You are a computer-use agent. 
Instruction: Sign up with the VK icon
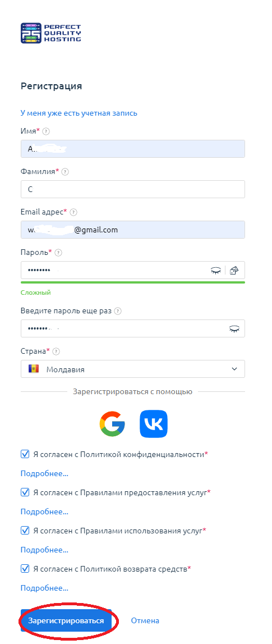[x=154, y=424]
